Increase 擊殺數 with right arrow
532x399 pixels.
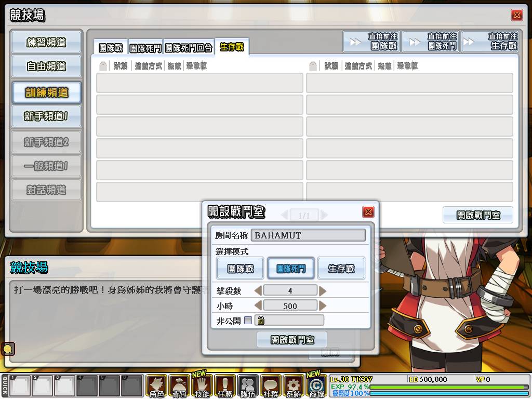point(323,290)
